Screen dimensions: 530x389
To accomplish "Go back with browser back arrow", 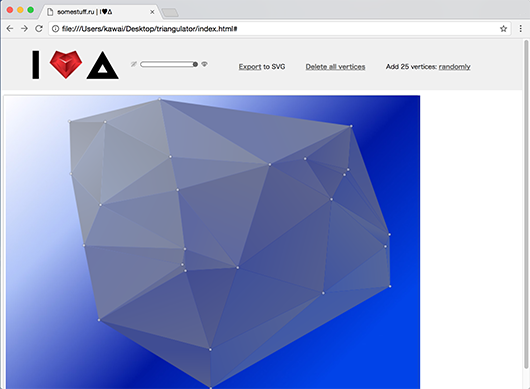I will click(x=10, y=29).
